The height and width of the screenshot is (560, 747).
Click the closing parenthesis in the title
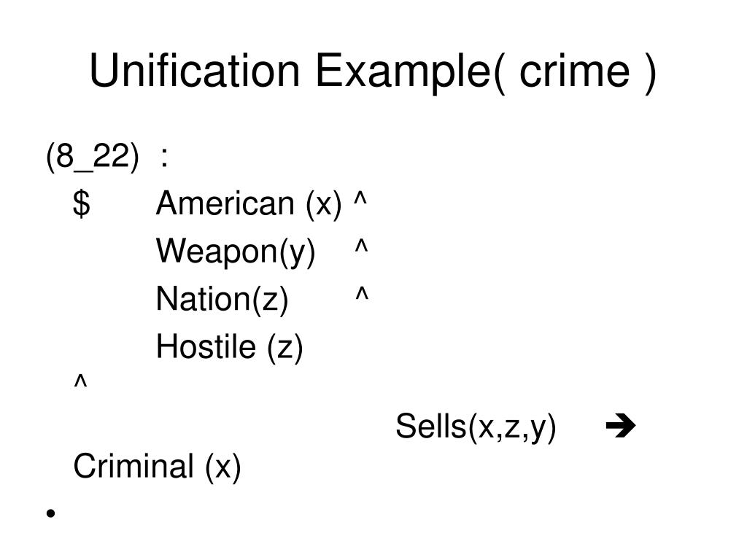[x=650, y=72]
